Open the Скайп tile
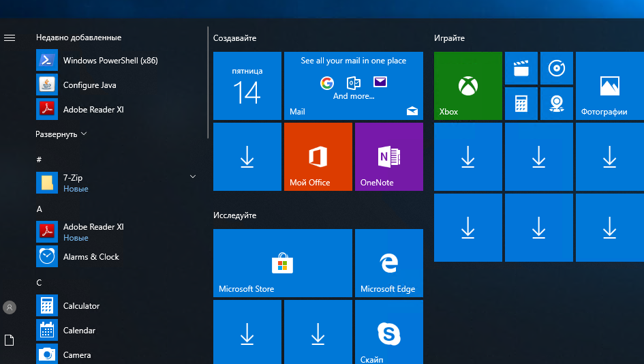 389,332
